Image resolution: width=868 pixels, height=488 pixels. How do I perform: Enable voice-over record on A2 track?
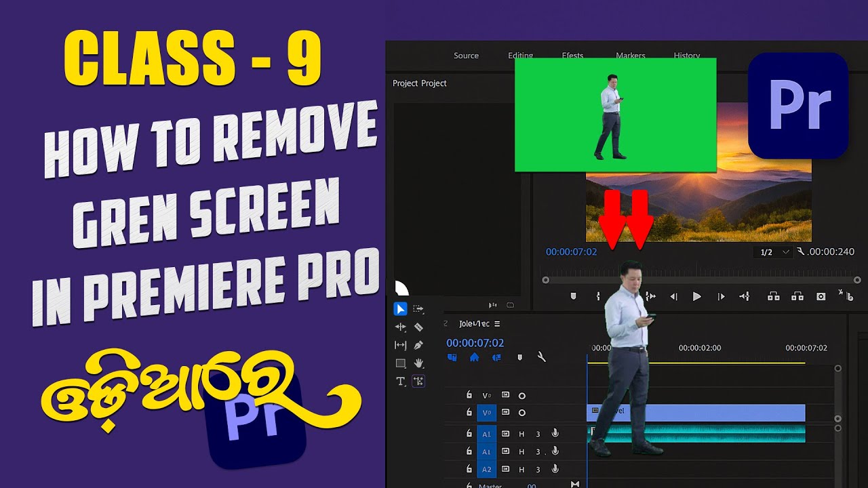pos(555,468)
